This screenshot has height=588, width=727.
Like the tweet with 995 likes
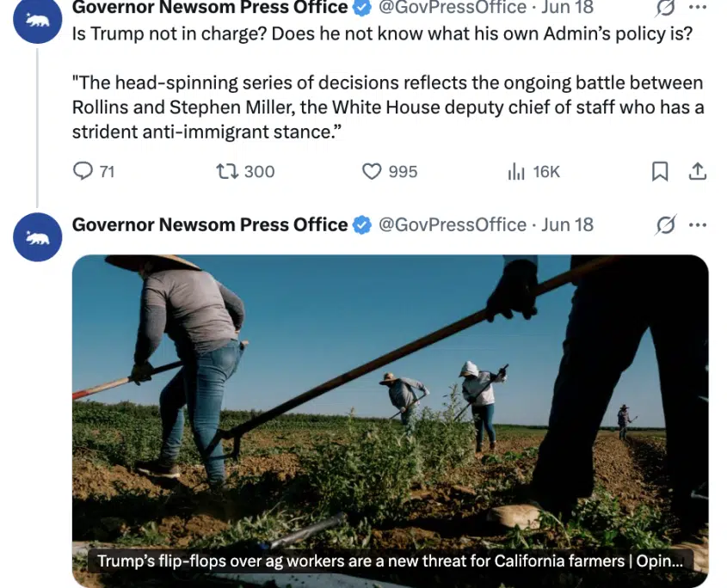pyautogui.click(x=372, y=171)
